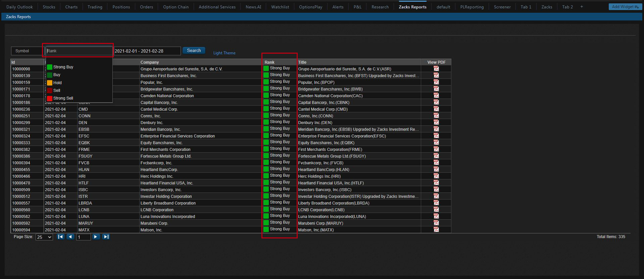Screen dimensions: 644x279
Task: Open PDF for Investors Bancorp row
Action: coord(436,189)
